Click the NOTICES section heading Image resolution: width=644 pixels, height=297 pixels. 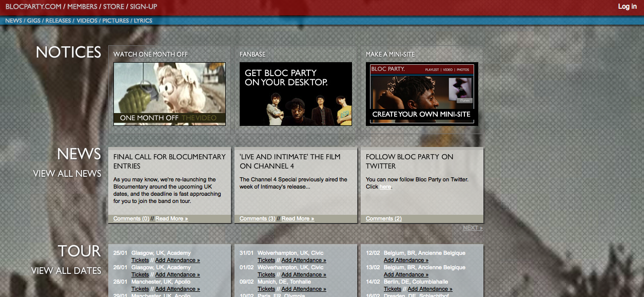pos(68,52)
